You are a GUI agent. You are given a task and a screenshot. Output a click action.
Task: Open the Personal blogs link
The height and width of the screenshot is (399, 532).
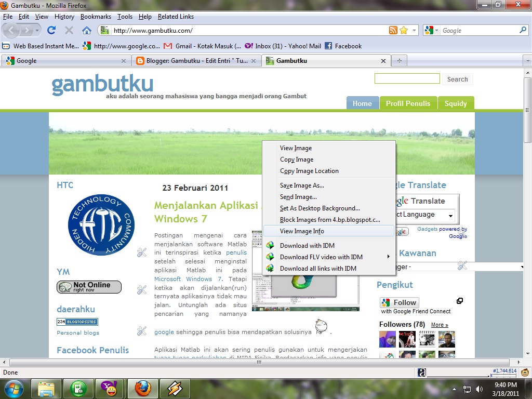click(78, 333)
